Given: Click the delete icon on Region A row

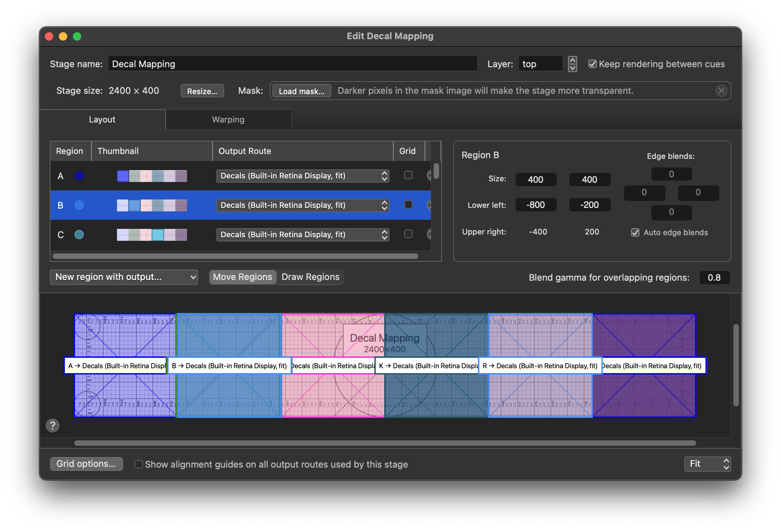Looking at the screenshot, I should click(429, 175).
